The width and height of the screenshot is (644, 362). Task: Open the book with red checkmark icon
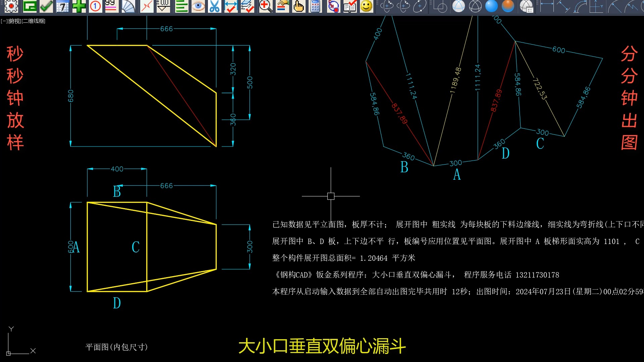[x=350, y=6]
